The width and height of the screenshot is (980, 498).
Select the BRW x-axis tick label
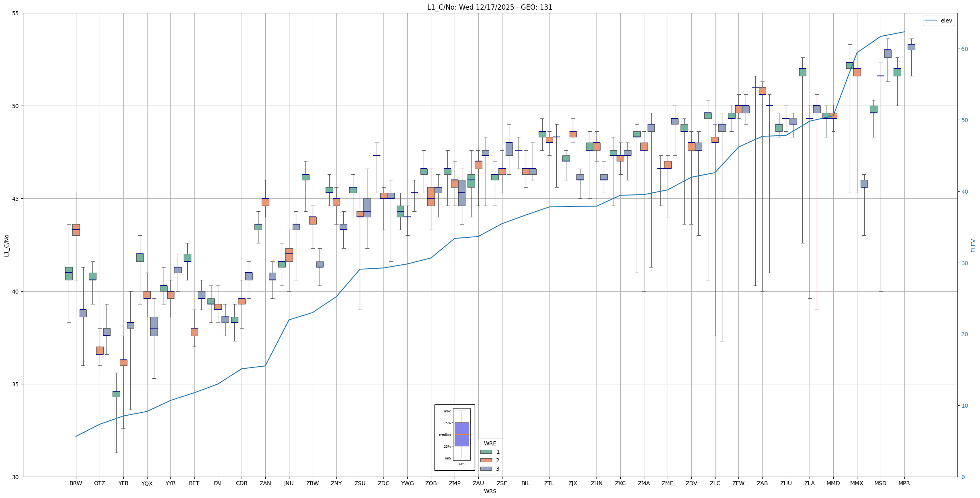tap(76, 483)
